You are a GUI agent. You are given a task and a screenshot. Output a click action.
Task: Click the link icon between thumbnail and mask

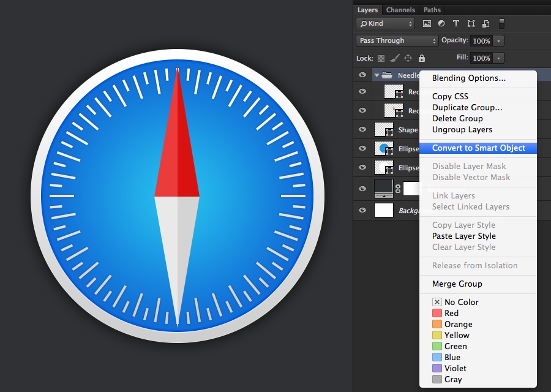(398, 189)
